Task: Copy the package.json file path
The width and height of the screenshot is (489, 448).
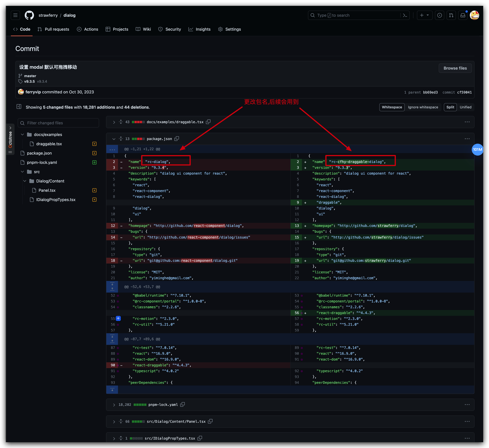Action: (x=177, y=138)
